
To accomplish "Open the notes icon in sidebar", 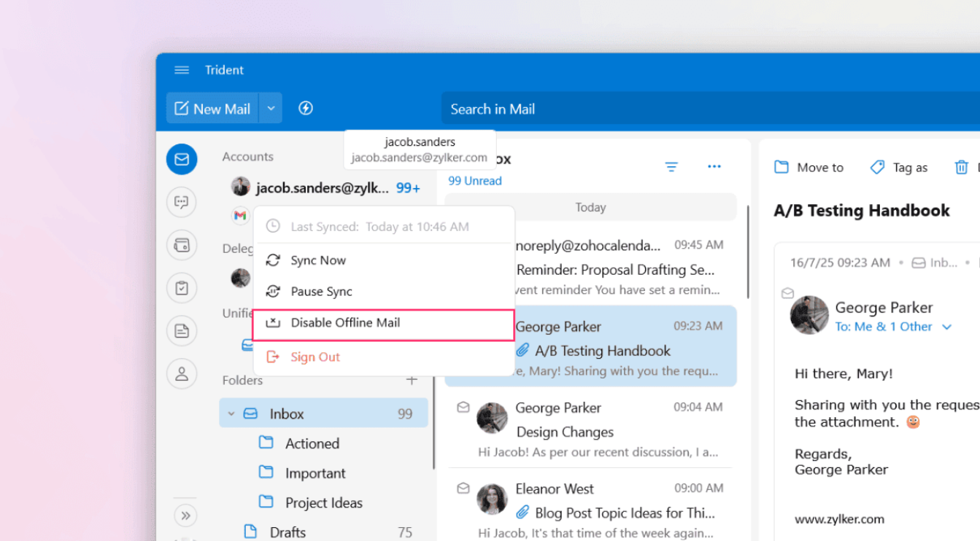I will coord(182,331).
